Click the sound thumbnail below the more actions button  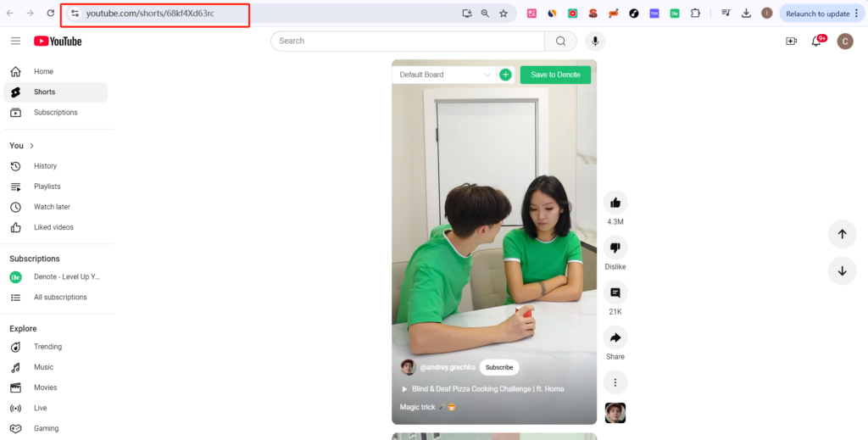[615, 413]
